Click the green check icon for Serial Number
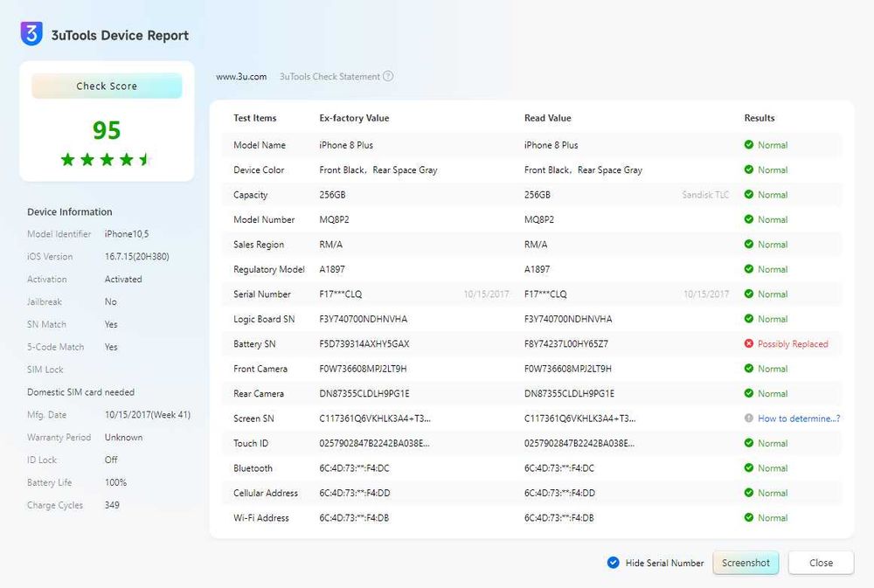The width and height of the screenshot is (874, 588). coord(749,294)
